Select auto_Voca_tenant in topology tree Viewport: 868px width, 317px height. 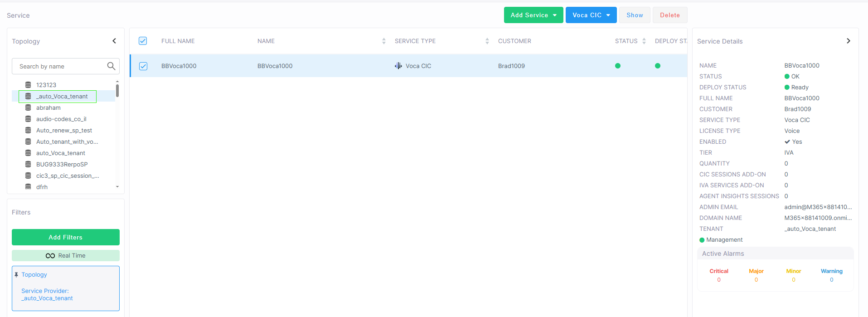coord(61,153)
